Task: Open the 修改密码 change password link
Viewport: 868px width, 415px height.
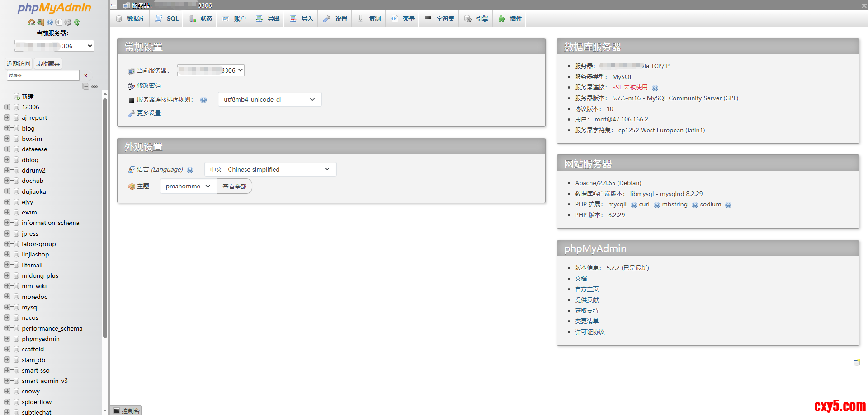Action: 149,85
